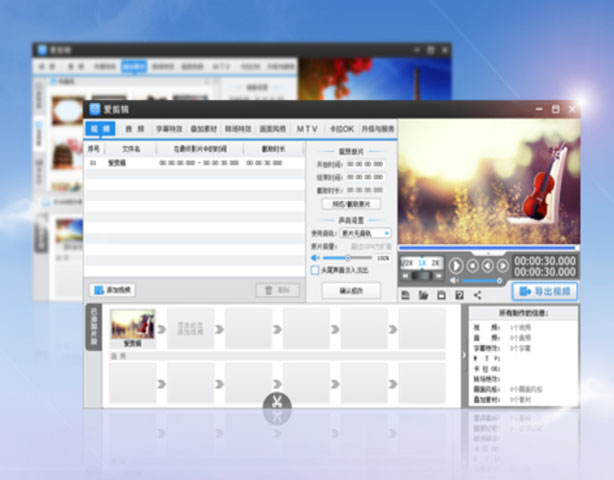Click the empty 'double-click to add video' slot
Screen dimensions: 614x480
(x=190, y=328)
